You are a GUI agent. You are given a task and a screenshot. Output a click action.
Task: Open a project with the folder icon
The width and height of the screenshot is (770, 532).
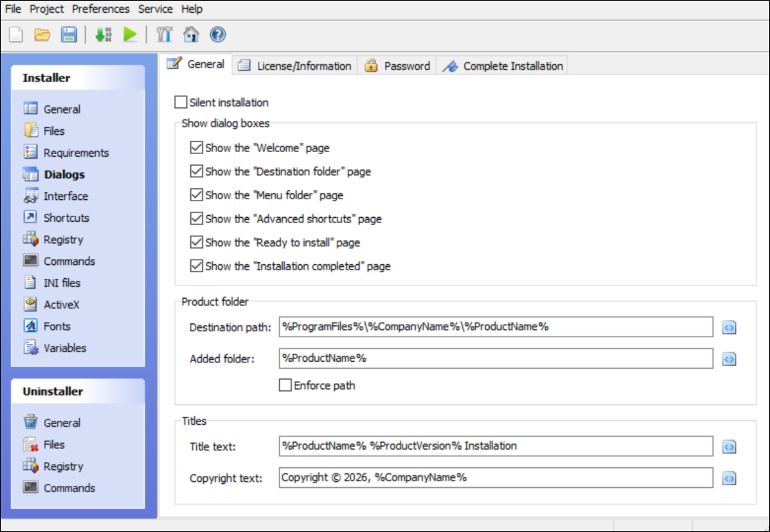[42, 35]
